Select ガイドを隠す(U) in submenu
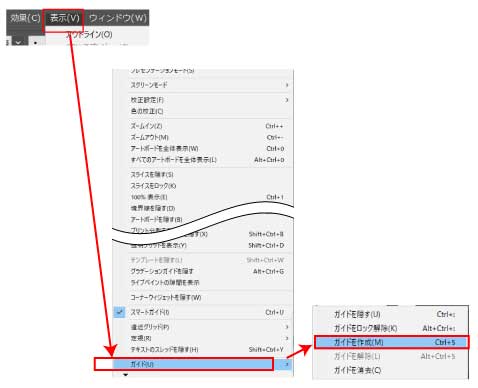Image resolution: width=478 pixels, height=388 pixels. (391, 314)
